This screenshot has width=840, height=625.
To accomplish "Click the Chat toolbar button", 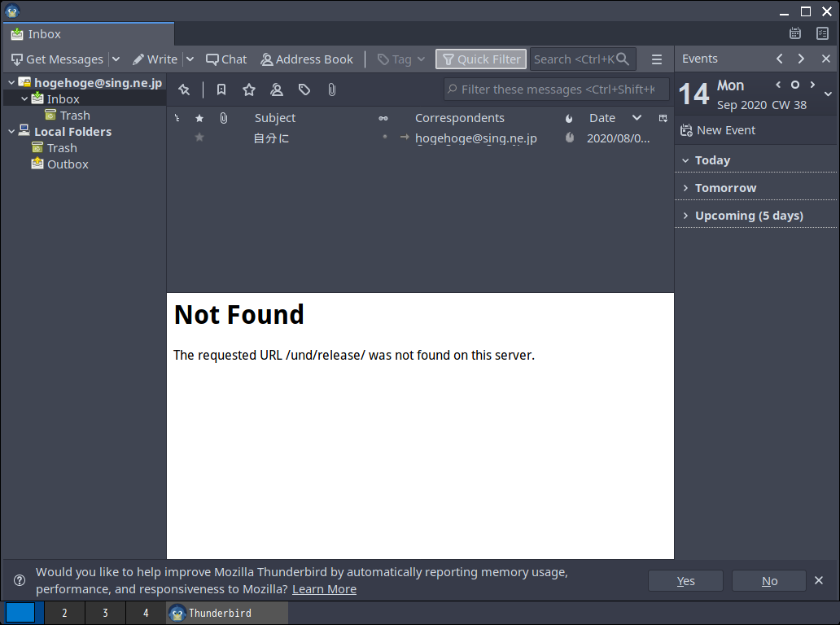I will click(226, 59).
